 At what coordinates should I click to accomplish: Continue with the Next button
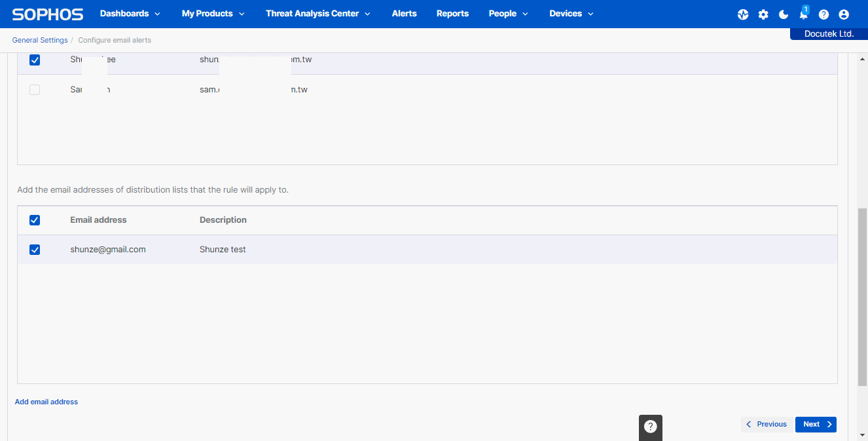point(816,425)
